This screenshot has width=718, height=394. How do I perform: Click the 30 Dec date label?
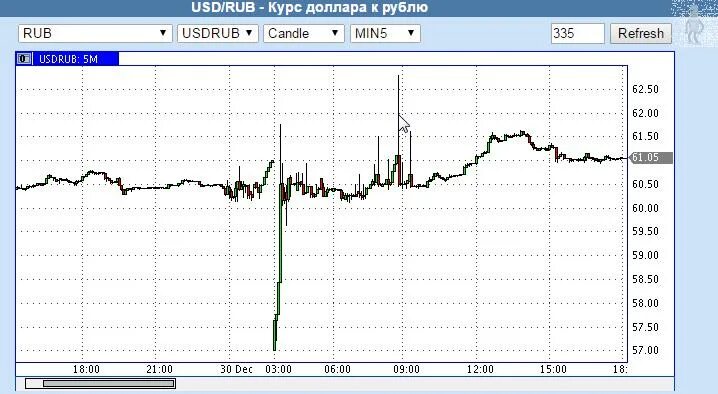236,369
